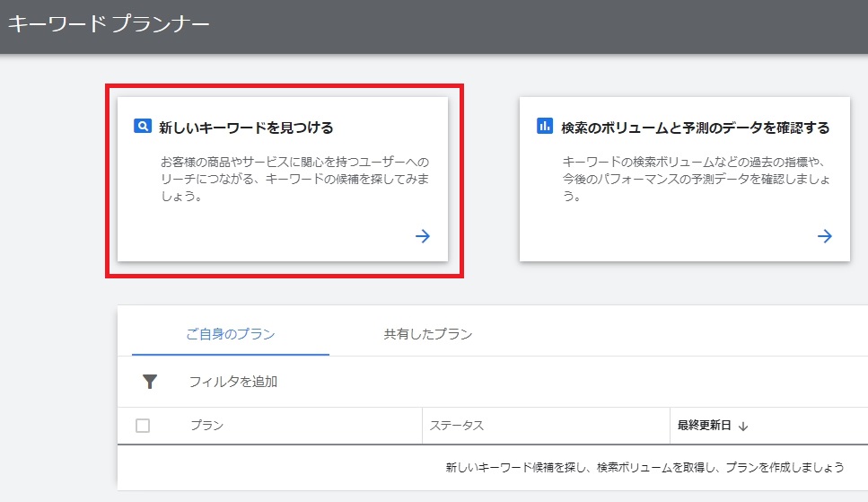Switch to the ご自身のプラン tab
Screen dimensions: 868x502
(230, 334)
